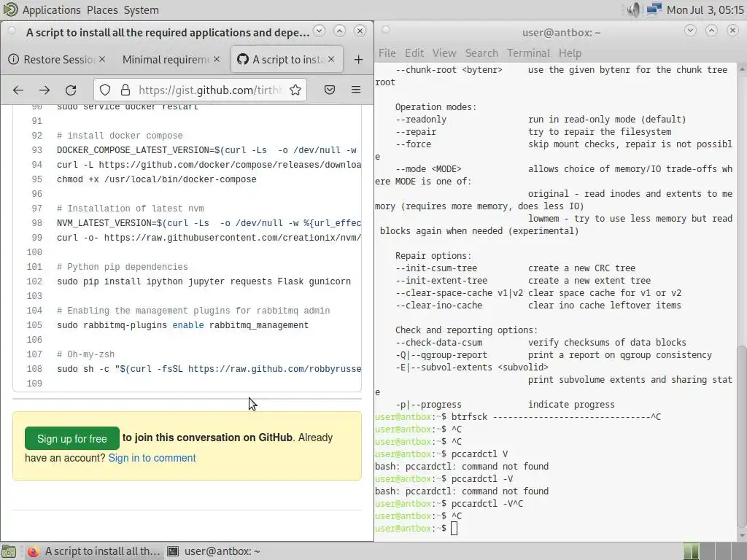Image resolution: width=747 pixels, height=560 pixels.
Task: Switch to Minimal requirements tab
Action: pyautogui.click(x=171, y=60)
